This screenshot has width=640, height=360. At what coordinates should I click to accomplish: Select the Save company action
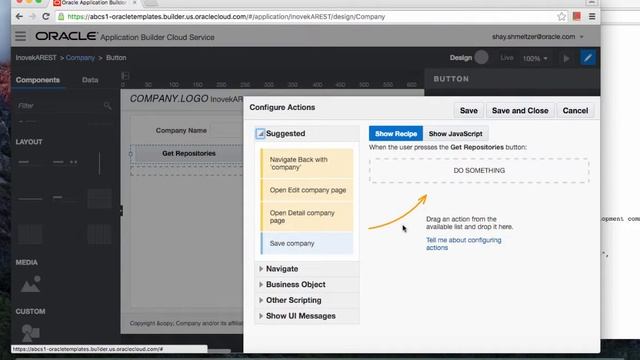click(x=307, y=243)
